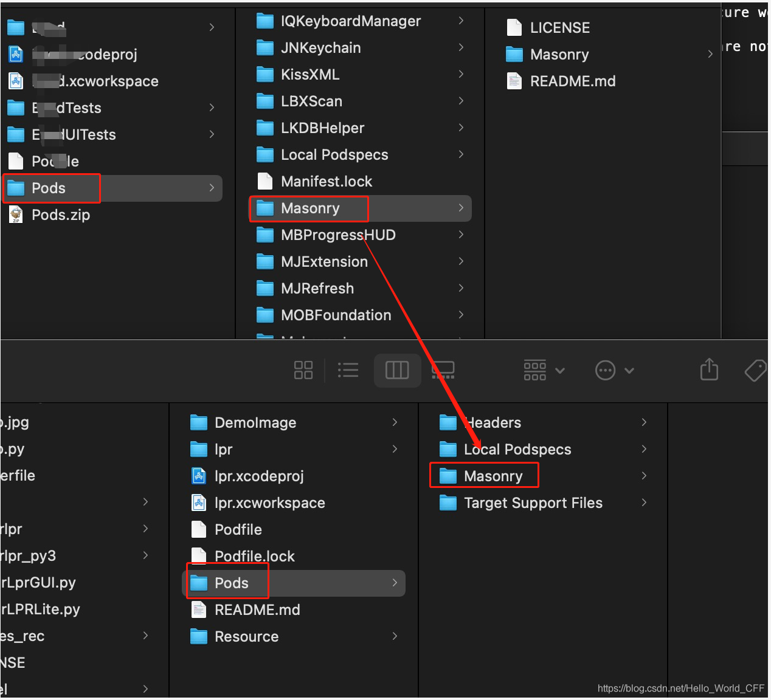Expand MJRefresh folder chevron
771x700 pixels.
coord(461,288)
